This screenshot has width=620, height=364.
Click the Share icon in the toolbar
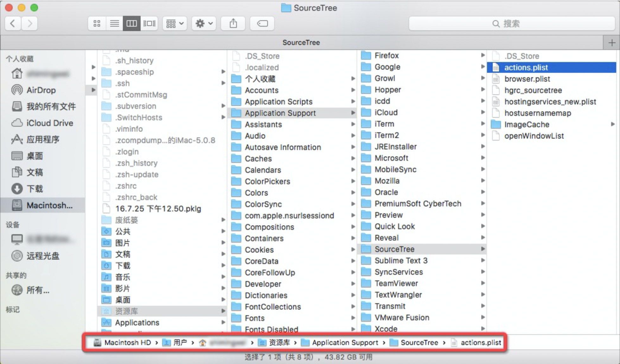coord(233,23)
